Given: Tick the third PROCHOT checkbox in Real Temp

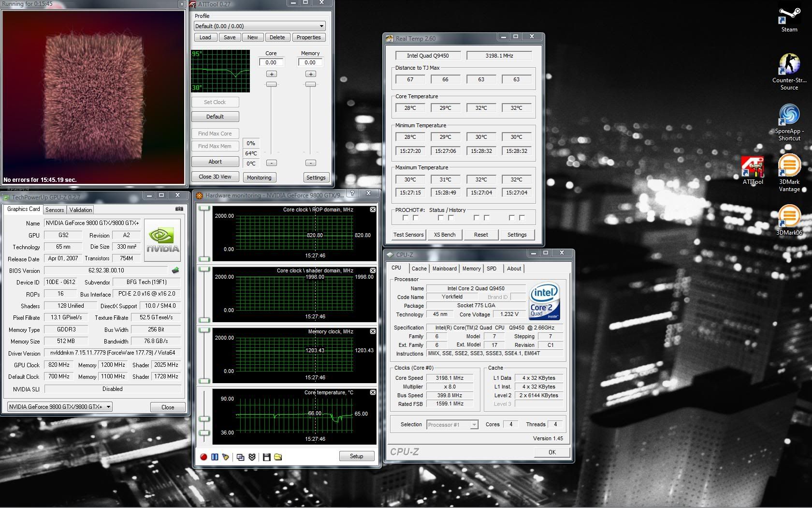Looking at the screenshot, I should (441, 218).
